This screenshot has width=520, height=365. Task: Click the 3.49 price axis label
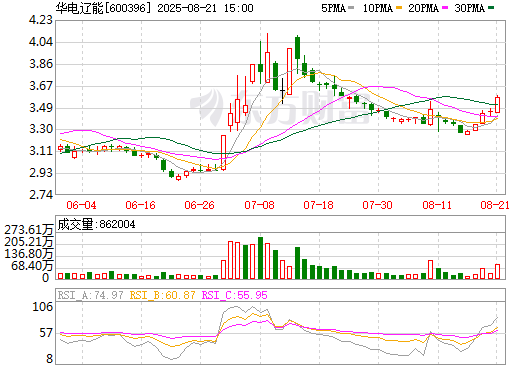click(41, 108)
